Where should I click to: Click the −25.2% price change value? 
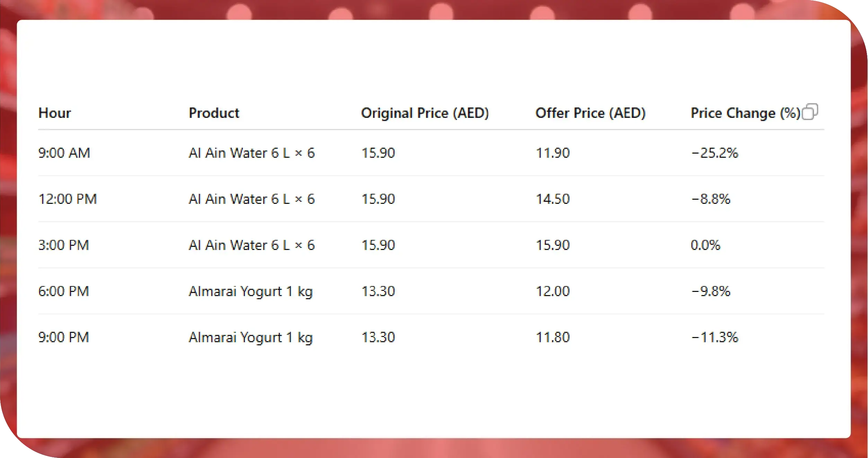coord(714,153)
